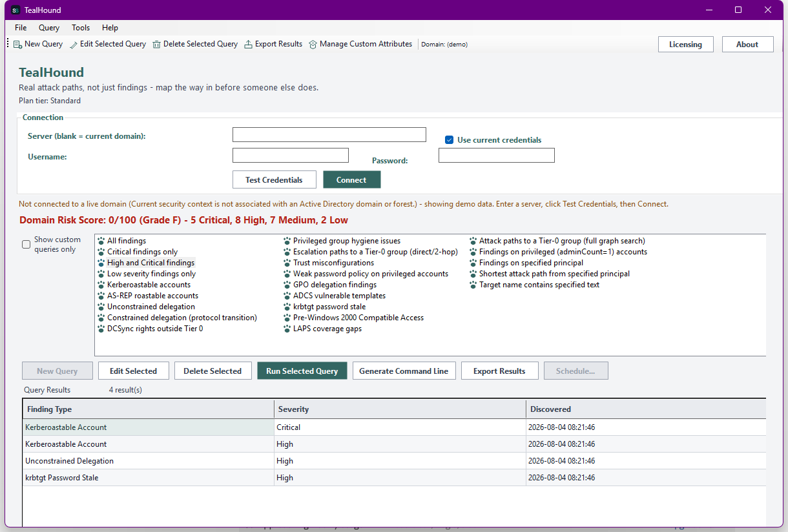Click paw icon beside All findings
The width and height of the screenshot is (788, 532).
click(101, 241)
